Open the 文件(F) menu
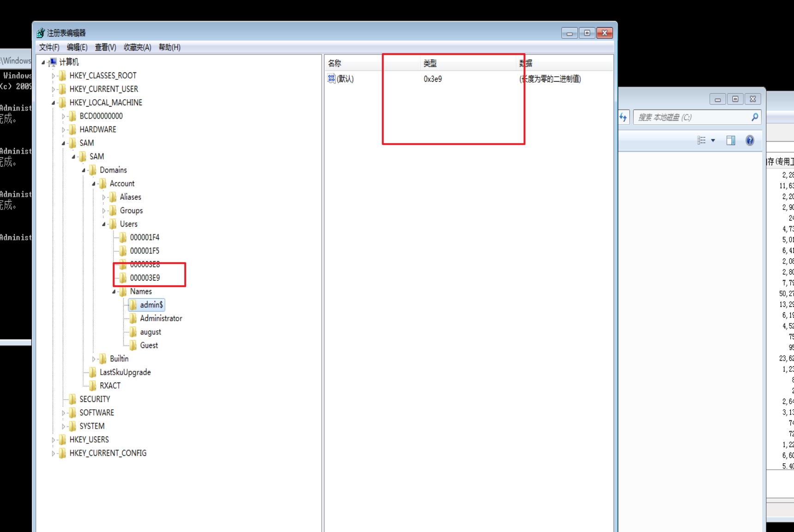This screenshot has width=794, height=532. point(49,47)
